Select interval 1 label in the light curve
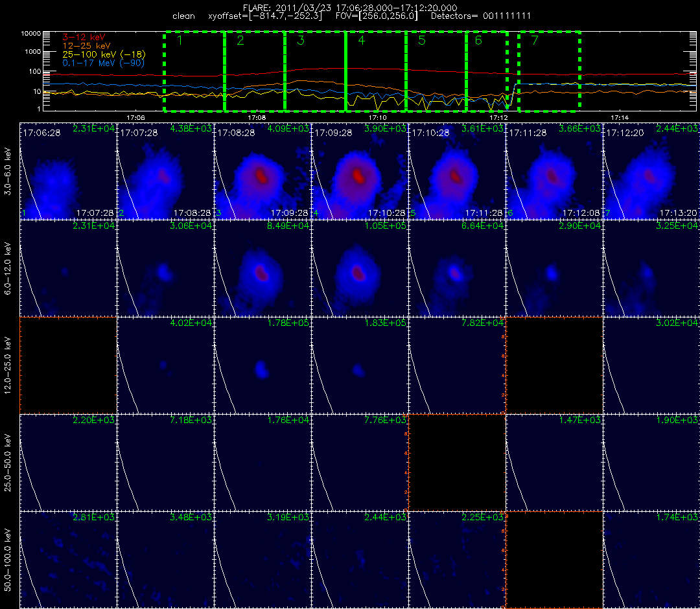 tap(180, 41)
